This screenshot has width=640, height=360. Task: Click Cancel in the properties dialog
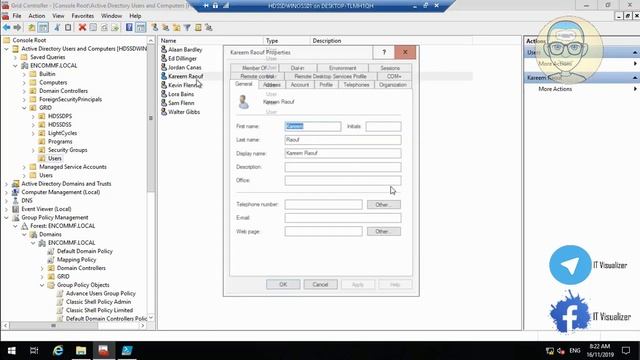(x=320, y=284)
